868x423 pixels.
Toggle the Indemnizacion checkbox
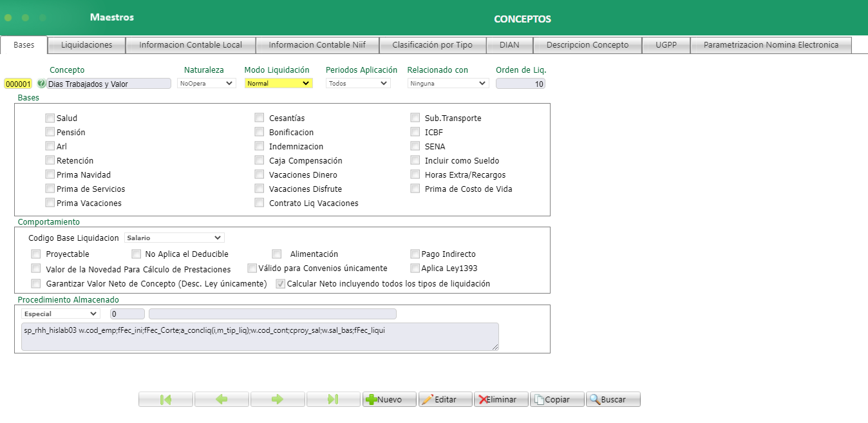point(259,146)
